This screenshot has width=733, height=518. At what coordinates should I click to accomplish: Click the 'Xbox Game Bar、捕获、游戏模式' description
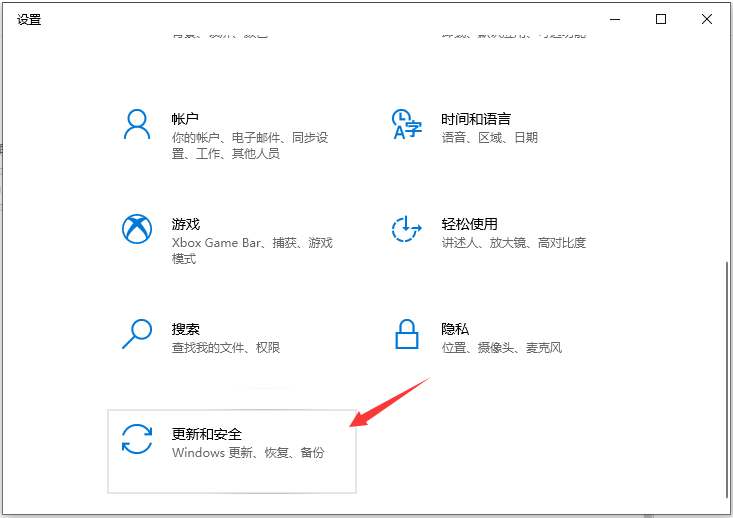coord(252,251)
